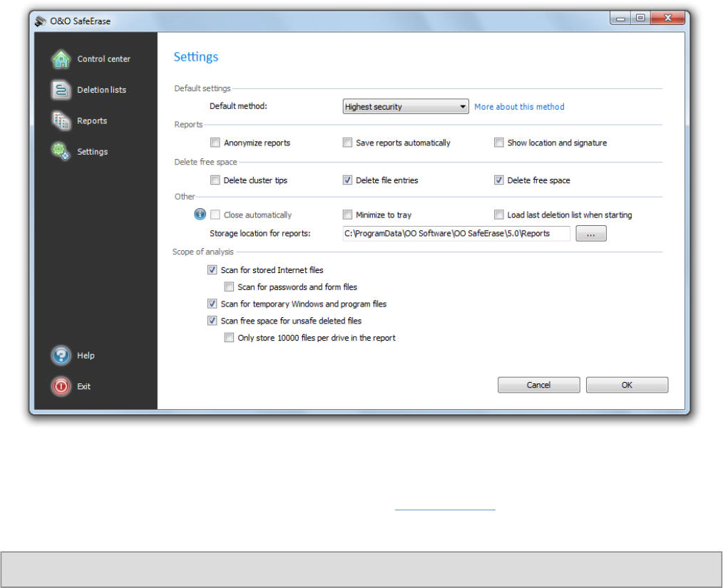
Task: Open the Reports label in sidebar
Action: 92,120
